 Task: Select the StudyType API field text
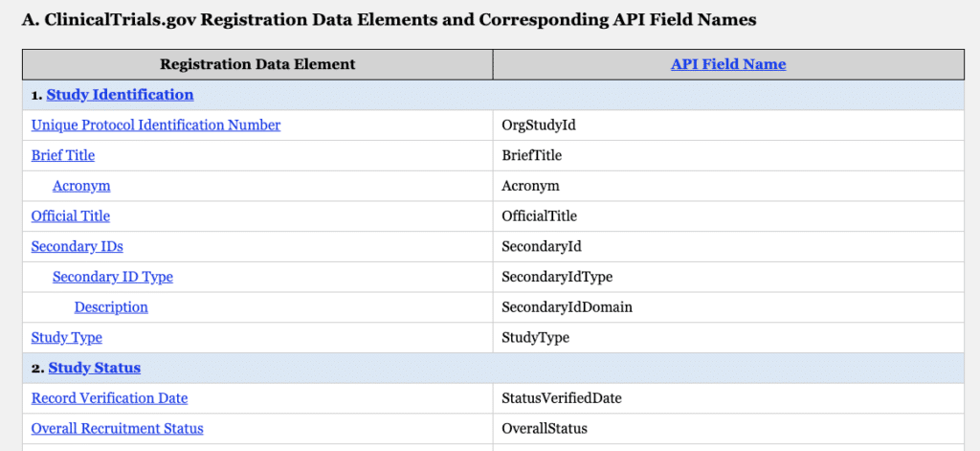536,338
